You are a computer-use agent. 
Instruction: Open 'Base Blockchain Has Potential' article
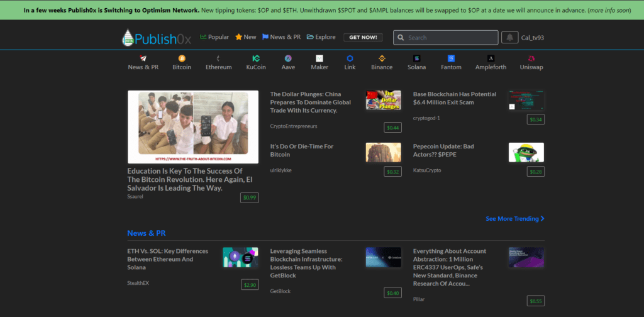(x=455, y=98)
